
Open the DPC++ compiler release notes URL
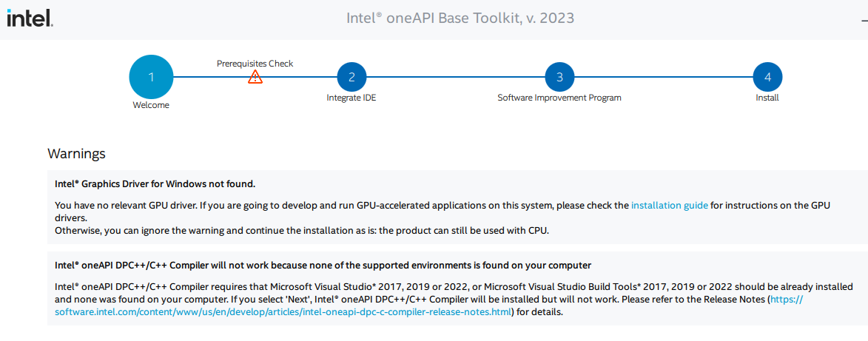[284, 312]
